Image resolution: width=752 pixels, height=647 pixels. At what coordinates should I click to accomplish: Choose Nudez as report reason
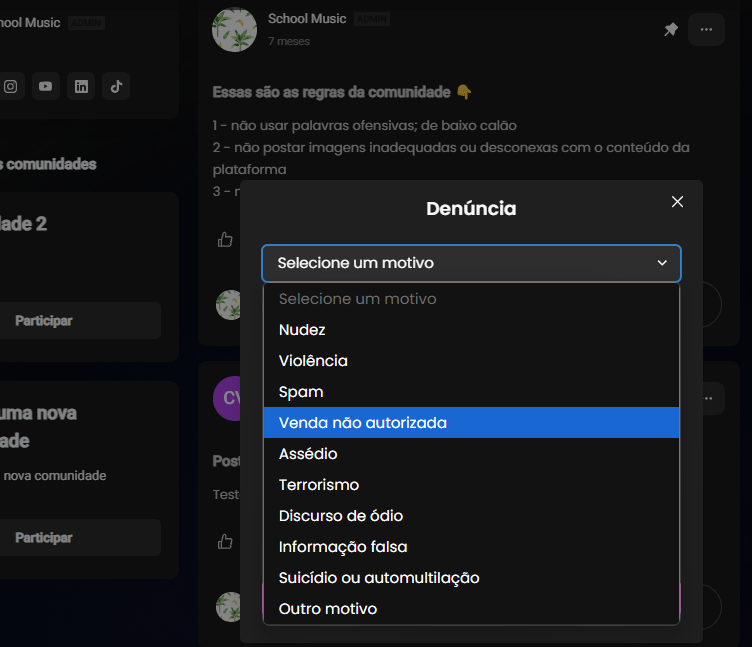pyautogui.click(x=471, y=330)
